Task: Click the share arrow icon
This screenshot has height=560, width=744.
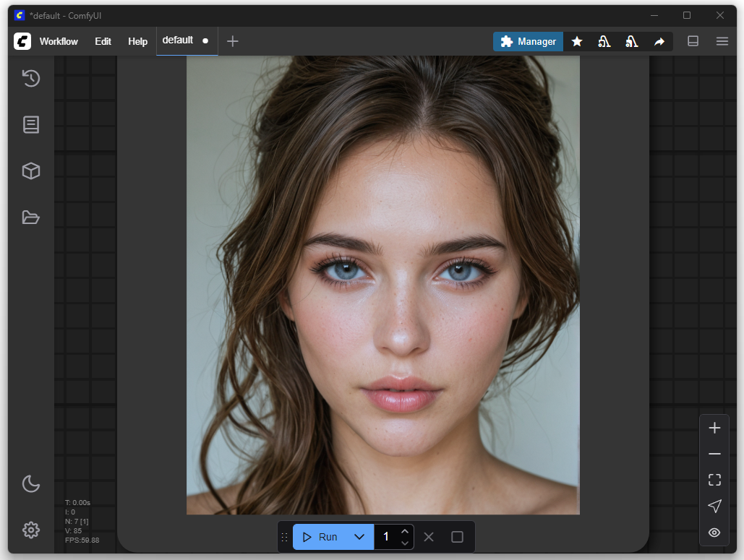Action: click(659, 42)
